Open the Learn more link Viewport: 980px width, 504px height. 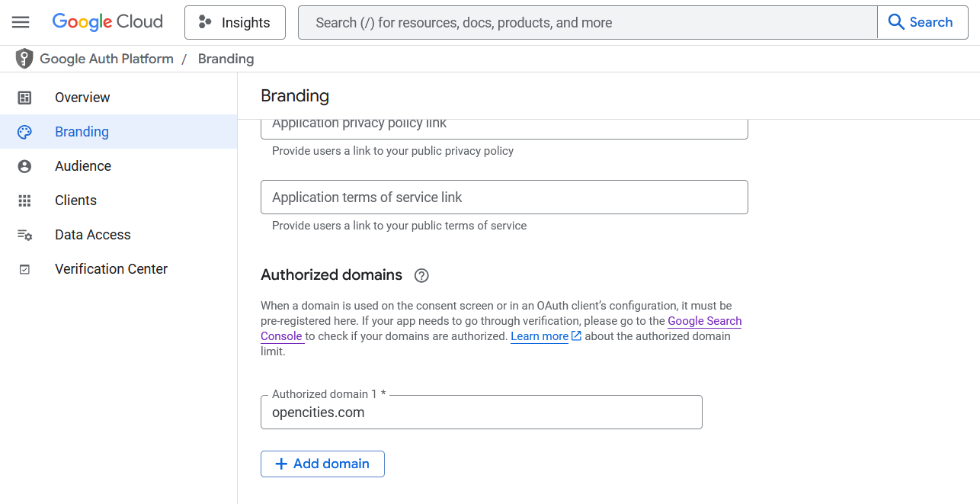point(540,335)
